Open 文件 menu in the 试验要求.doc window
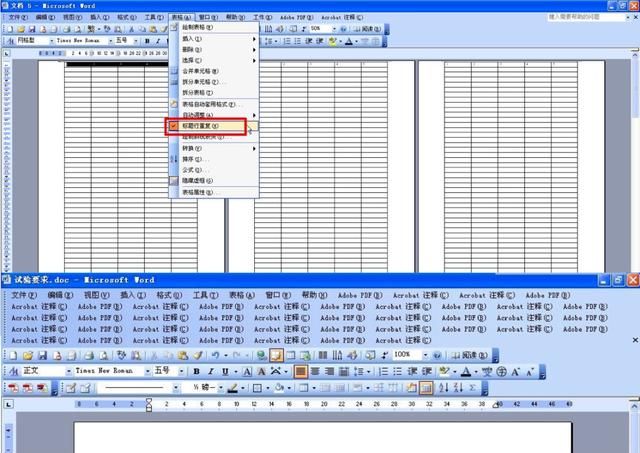The width and height of the screenshot is (640, 453). pyautogui.click(x=24, y=295)
